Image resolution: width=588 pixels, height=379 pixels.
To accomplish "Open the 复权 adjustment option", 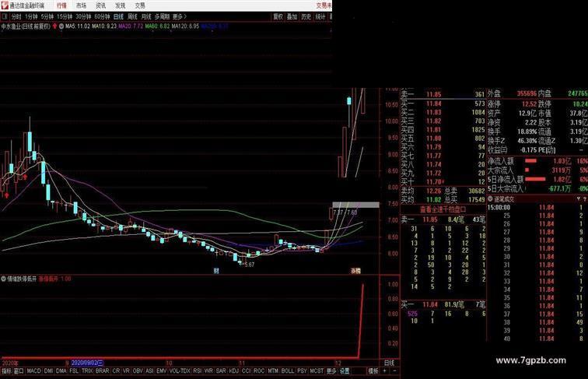I will click(278, 17).
